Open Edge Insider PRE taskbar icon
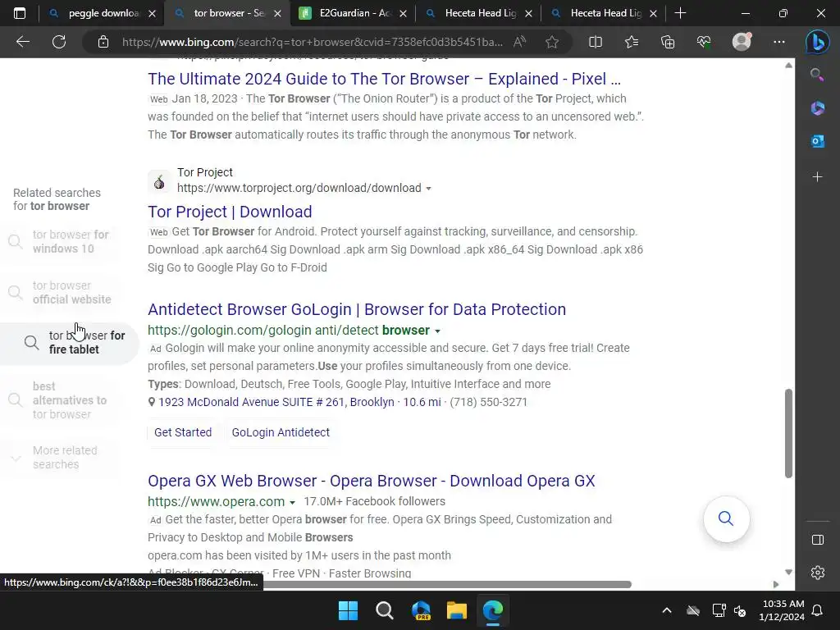The image size is (840, 630). pos(421,610)
